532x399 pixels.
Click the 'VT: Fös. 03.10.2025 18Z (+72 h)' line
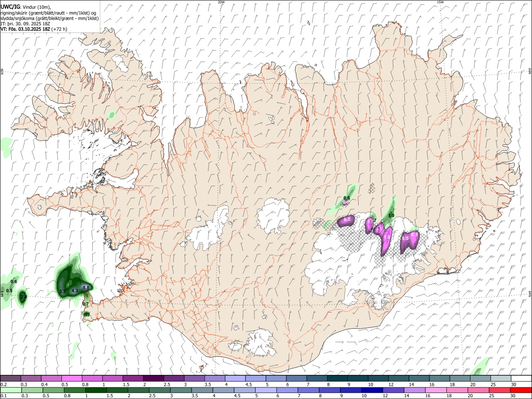34,29
